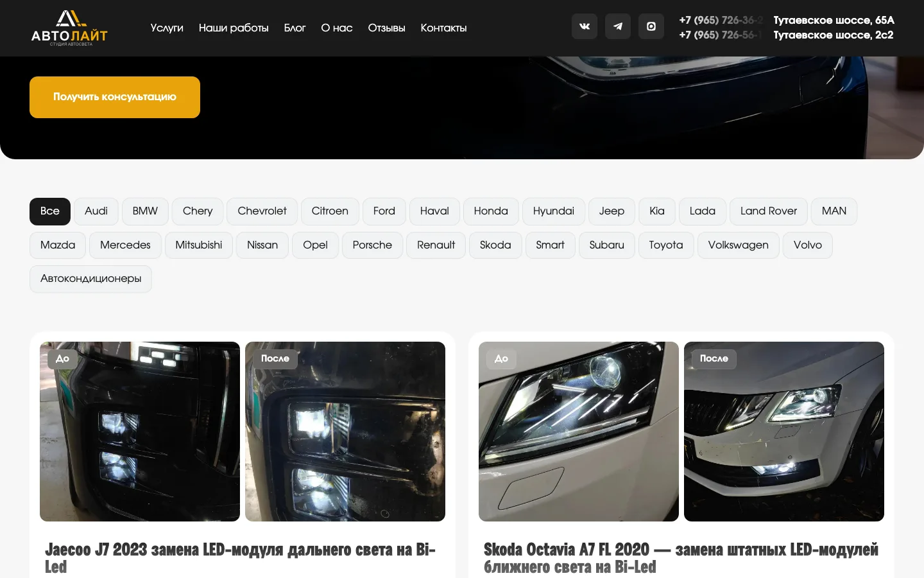Filter works by Chery
This screenshot has width=924, height=578.
tap(198, 211)
